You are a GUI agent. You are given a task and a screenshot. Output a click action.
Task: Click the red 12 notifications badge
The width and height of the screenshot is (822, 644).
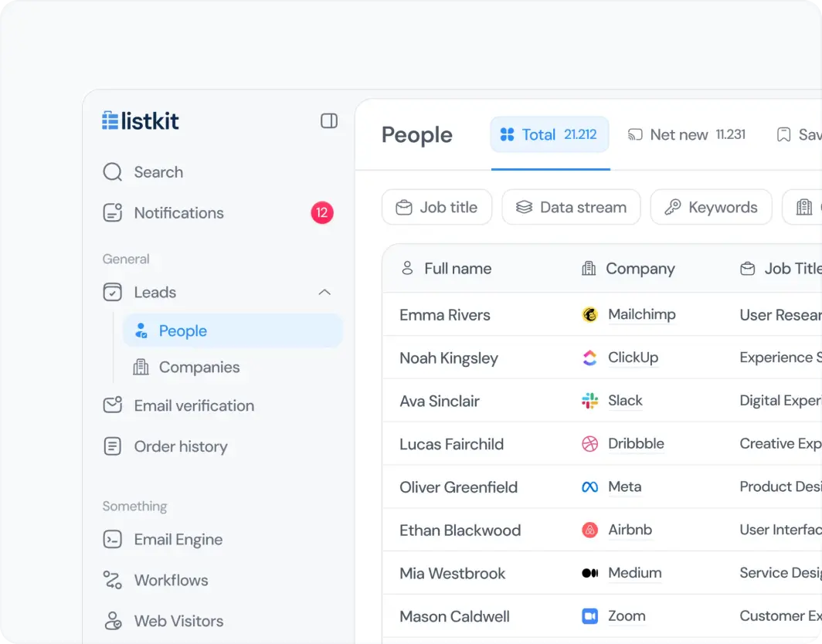tap(322, 213)
